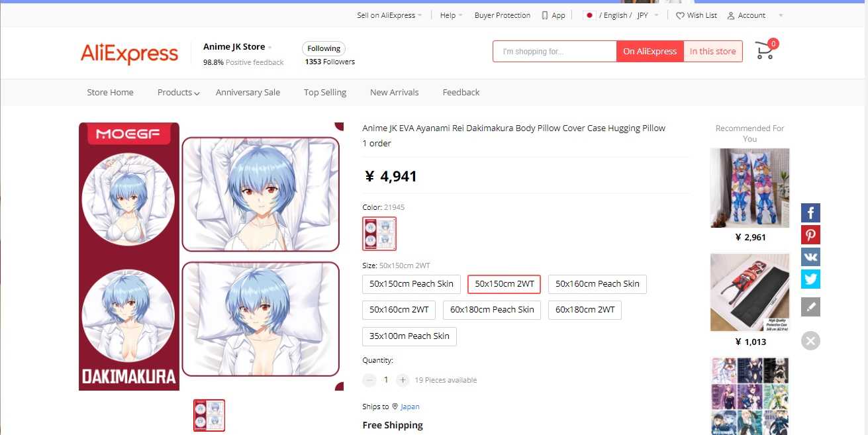Click the 98.8% Positive feedback text
The width and height of the screenshot is (868, 435).
243,62
